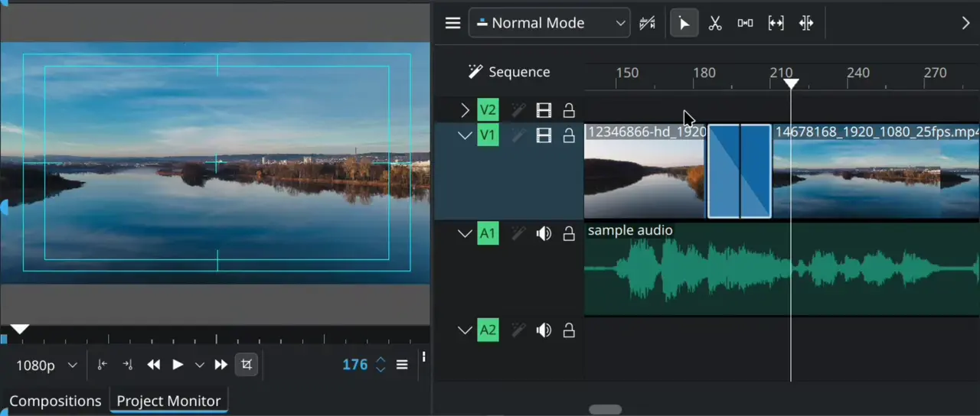Toggle monitor edit mode crop icon

click(x=246, y=365)
